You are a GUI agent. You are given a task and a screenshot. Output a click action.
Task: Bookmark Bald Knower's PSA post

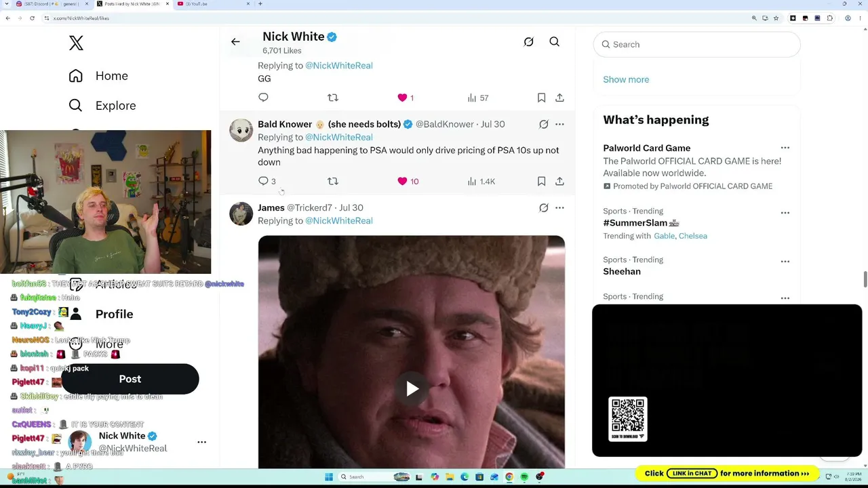click(x=541, y=181)
